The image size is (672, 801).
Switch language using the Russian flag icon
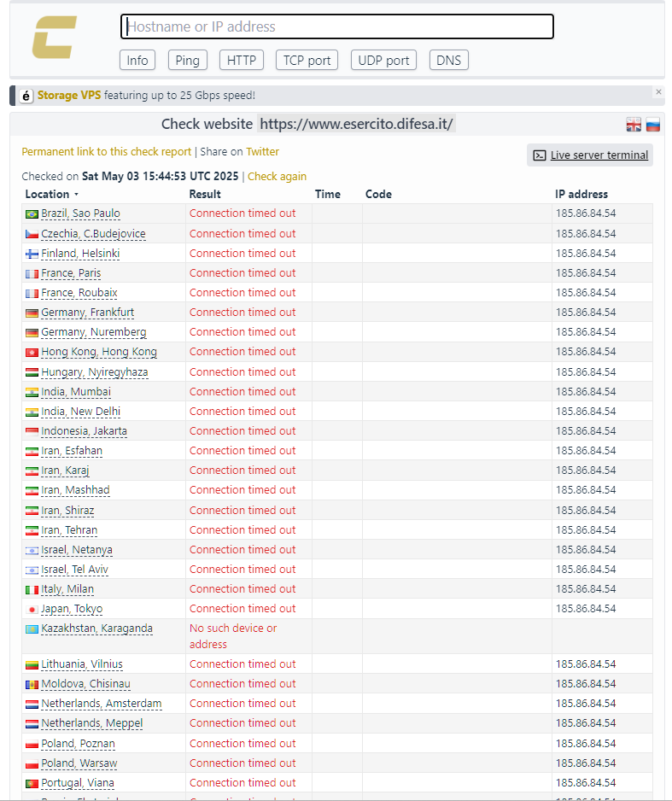[653, 125]
